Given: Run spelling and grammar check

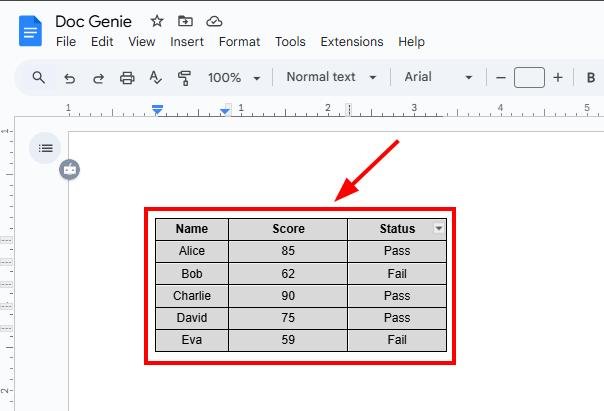Looking at the screenshot, I should pyautogui.click(x=156, y=78).
